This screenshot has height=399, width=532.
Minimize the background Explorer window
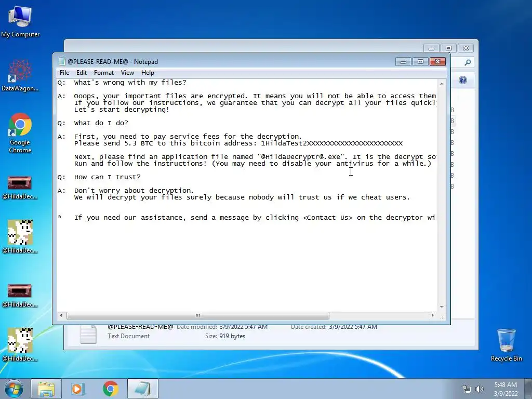pos(432,48)
